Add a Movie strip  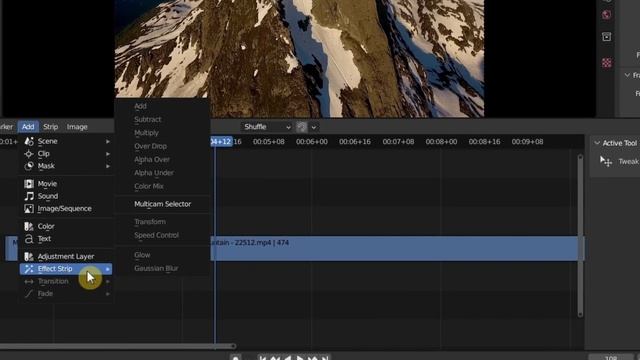[67, 184]
